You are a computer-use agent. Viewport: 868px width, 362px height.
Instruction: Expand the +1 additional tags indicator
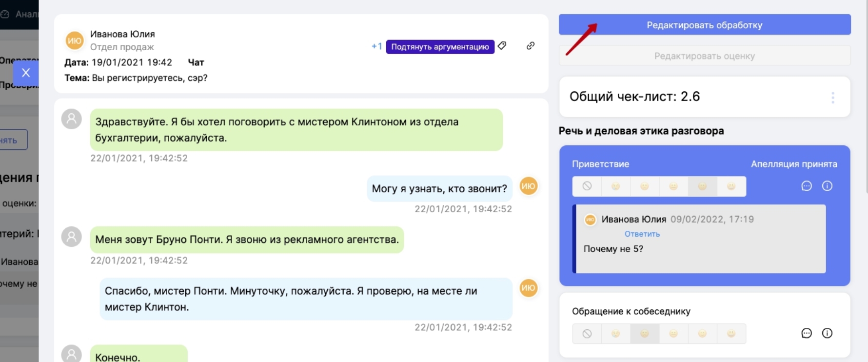tap(376, 46)
